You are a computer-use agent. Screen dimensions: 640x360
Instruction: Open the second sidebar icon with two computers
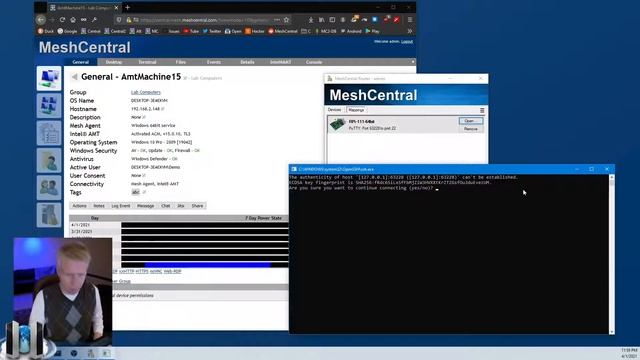(x=49, y=105)
